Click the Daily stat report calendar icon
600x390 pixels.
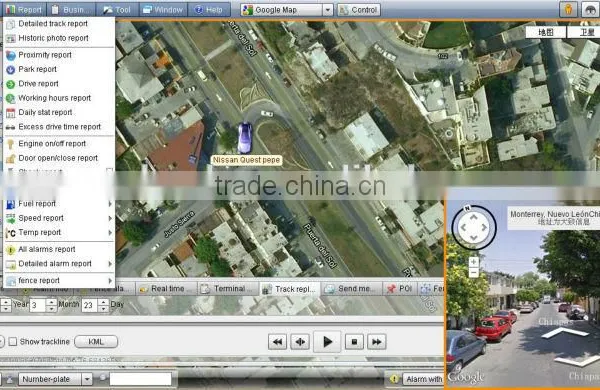[11, 113]
